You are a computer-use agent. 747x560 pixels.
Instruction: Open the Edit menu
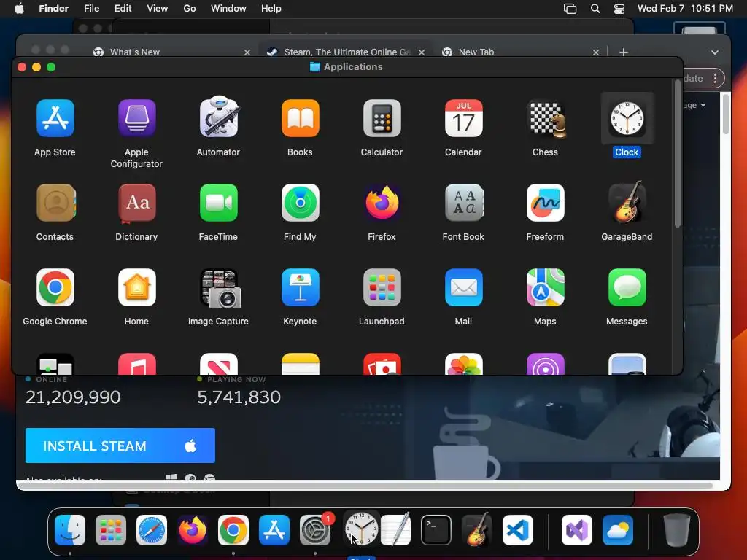(x=123, y=9)
